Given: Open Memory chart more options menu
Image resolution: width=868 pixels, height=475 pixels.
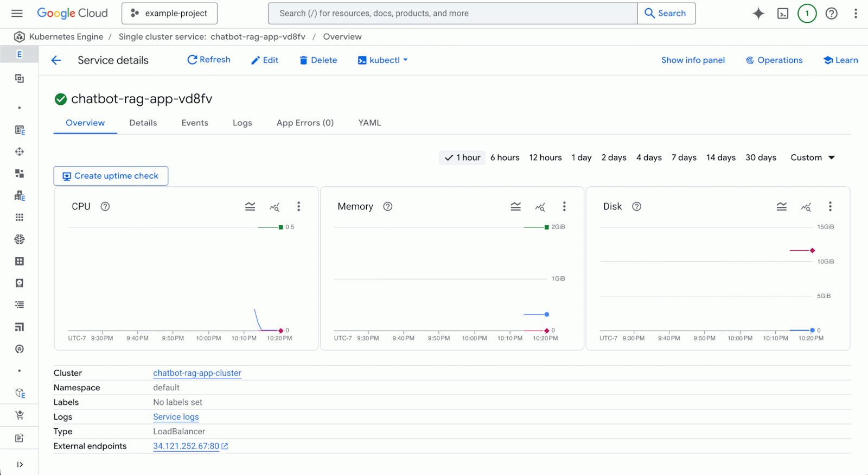Looking at the screenshot, I should [x=564, y=207].
